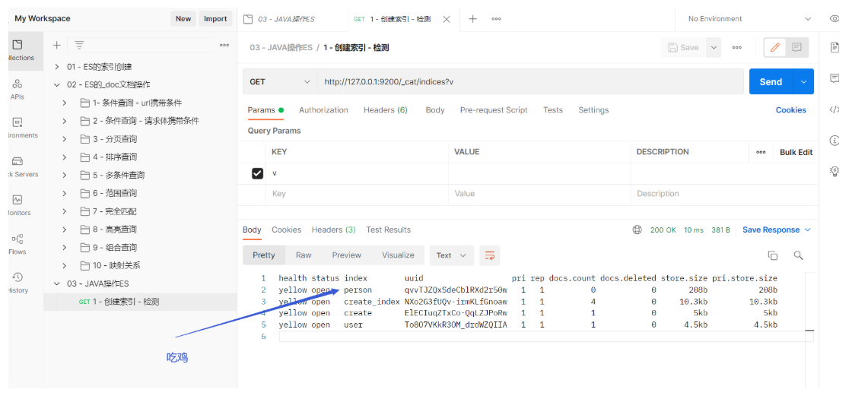Expand the '1- 条件查询 - url携带条件' folder
The image size is (868, 418).
[x=64, y=103]
